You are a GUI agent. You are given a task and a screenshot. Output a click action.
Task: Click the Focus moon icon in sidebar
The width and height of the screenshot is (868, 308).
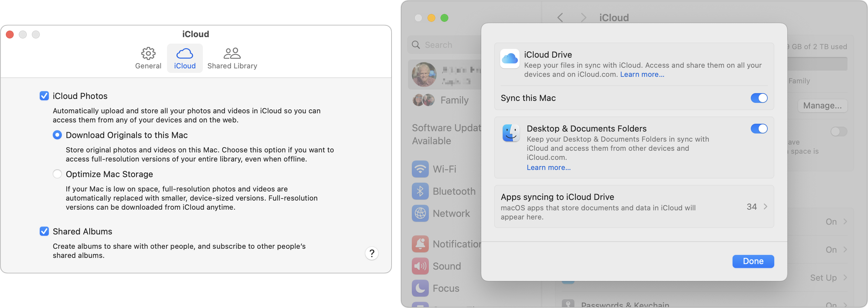point(420,288)
